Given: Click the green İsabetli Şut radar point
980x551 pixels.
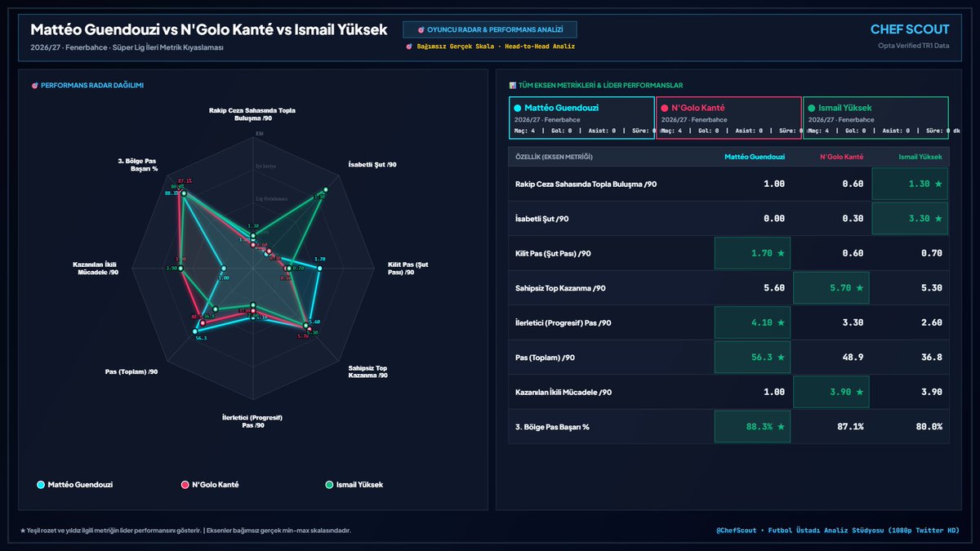Looking at the screenshot, I should 325,190.
